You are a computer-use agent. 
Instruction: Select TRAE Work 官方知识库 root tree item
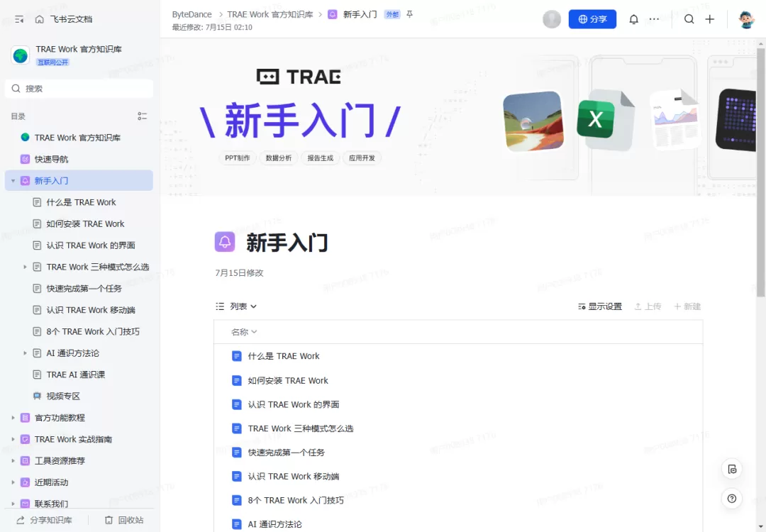(79, 138)
